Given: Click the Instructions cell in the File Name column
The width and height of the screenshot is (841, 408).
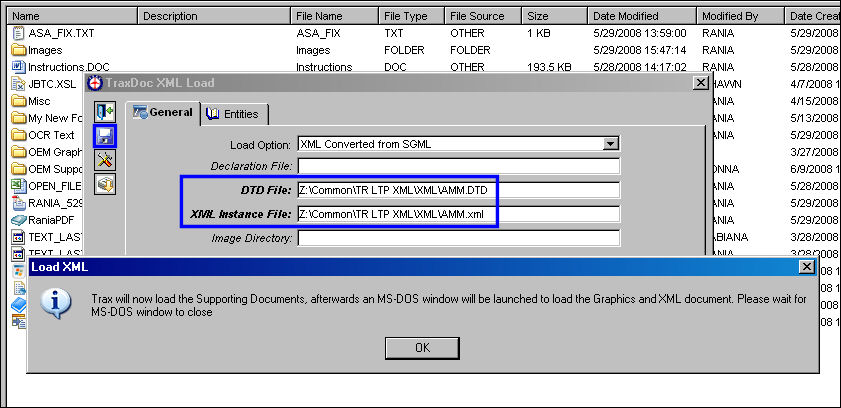Looking at the screenshot, I should pyautogui.click(x=324, y=68).
